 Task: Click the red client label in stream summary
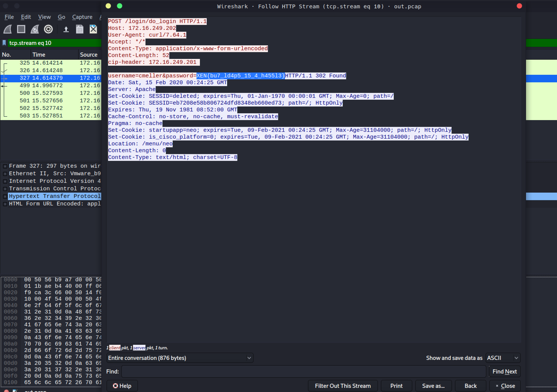coord(115,348)
